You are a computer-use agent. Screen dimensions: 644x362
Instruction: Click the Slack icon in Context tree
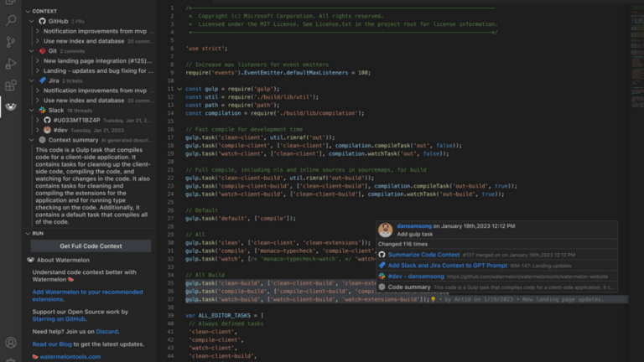(x=42, y=111)
